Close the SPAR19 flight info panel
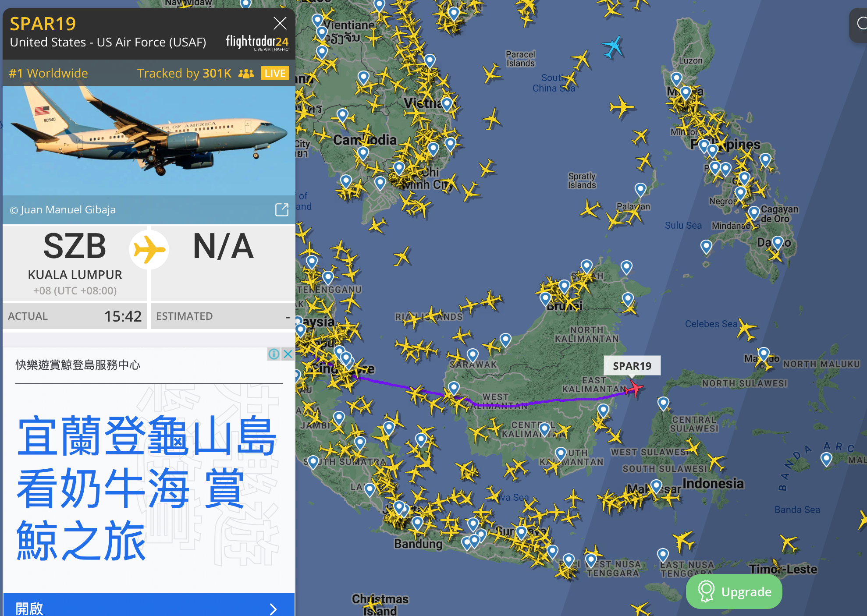Image resolution: width=867 pixels, height=616 pixels. pyautogui.click(x=280, y=23)
